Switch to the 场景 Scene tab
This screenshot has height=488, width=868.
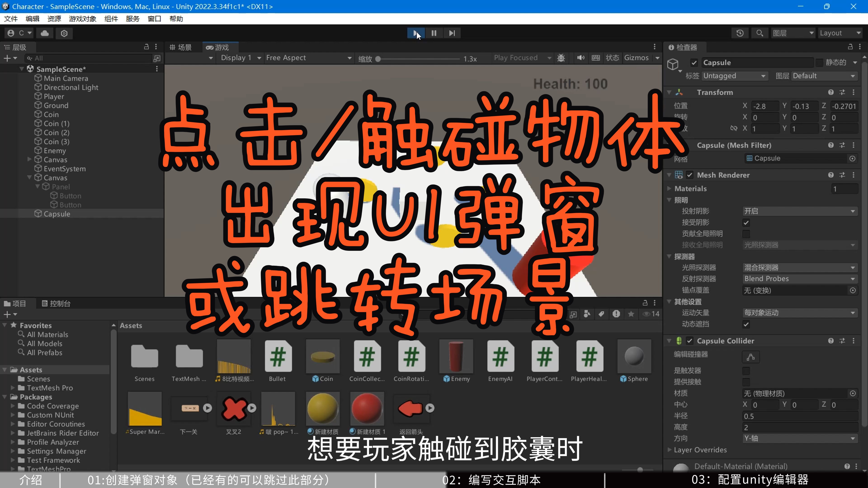click(181, 47)
